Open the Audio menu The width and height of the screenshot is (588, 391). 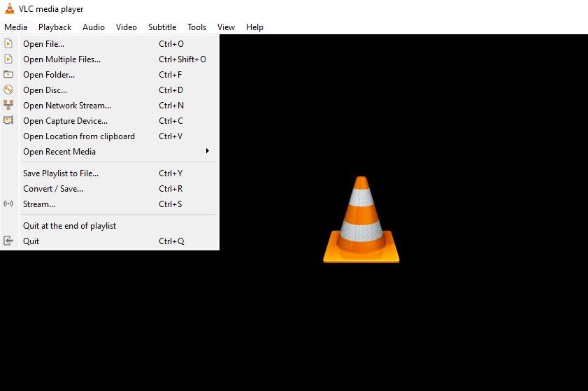coord(94,27)
